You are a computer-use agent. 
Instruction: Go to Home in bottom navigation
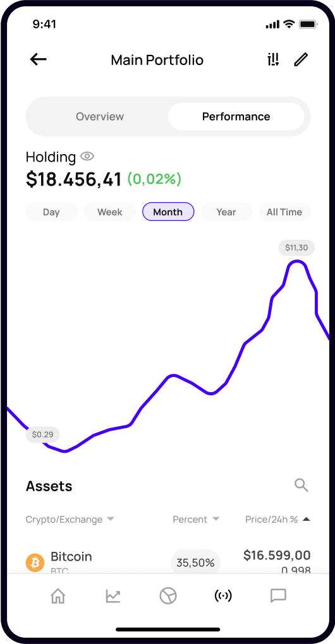pyautogui.click(x=58, y=595)
